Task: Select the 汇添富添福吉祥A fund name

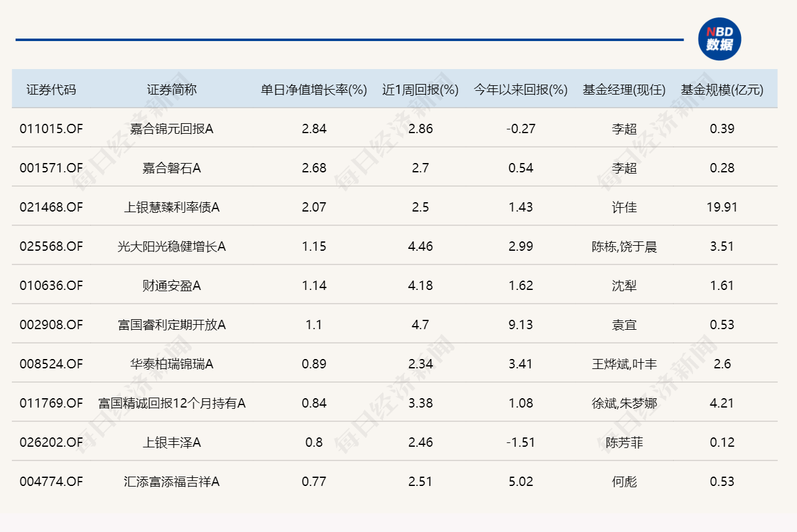Action: (x=172, y=482)
